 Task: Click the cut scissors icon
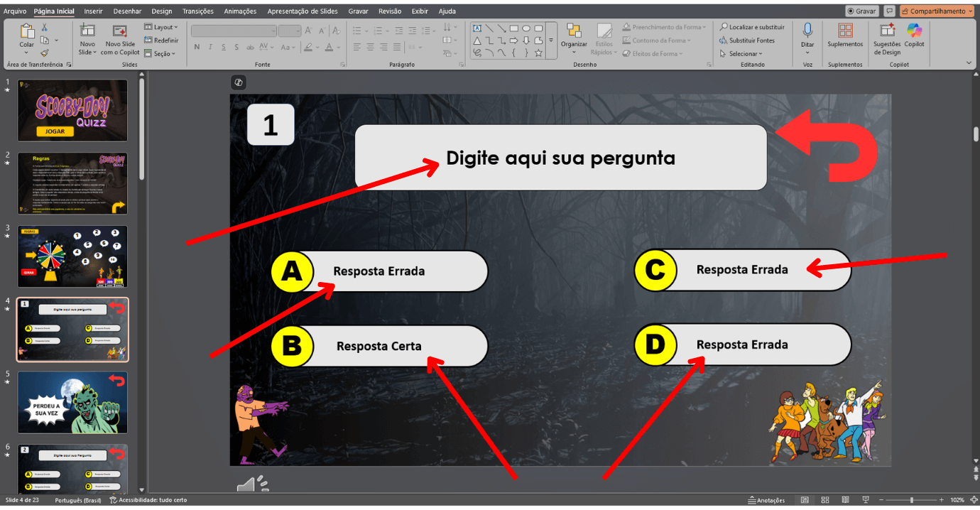[x=45, y=28]
